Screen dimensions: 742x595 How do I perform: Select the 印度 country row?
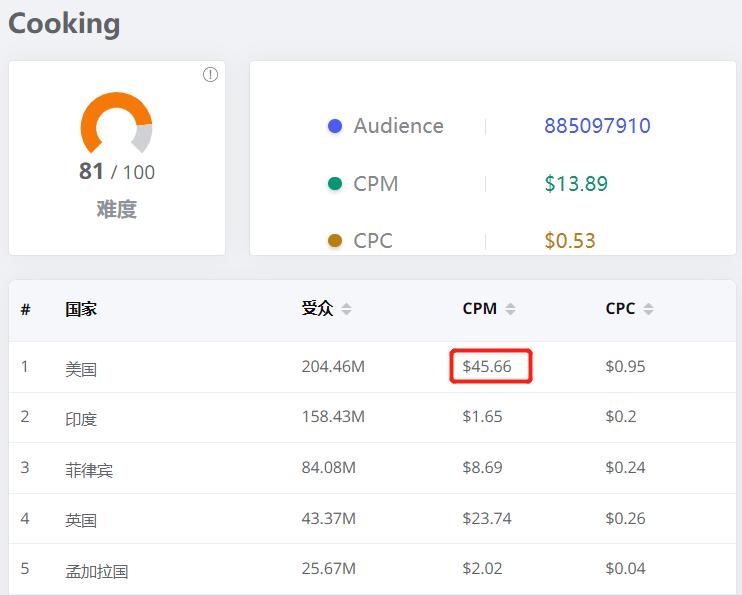point(81,418)
